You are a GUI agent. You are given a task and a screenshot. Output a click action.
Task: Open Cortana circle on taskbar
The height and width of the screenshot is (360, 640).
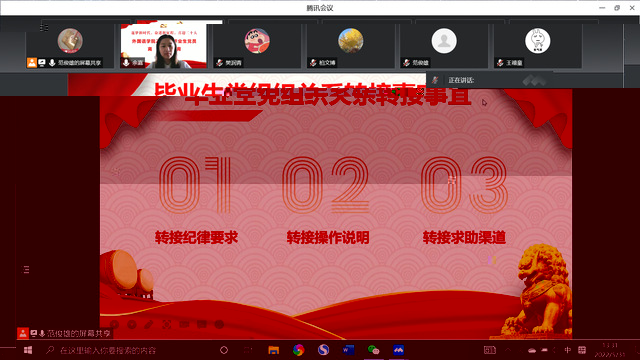tap(224, 350)
